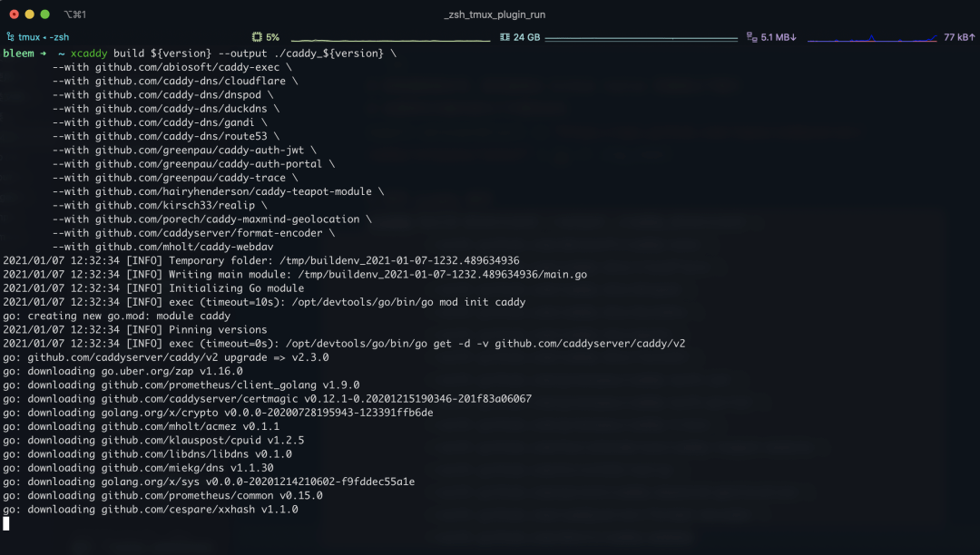Image resolution: width=980 pixels, height=555 pixels.
Task: Close the terminal window with red button
Action: tap(15, 14)
